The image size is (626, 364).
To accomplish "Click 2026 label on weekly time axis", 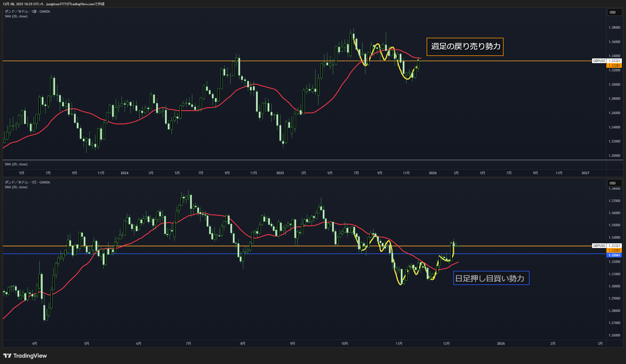I will pyautogui.click(x=432, y=173).
